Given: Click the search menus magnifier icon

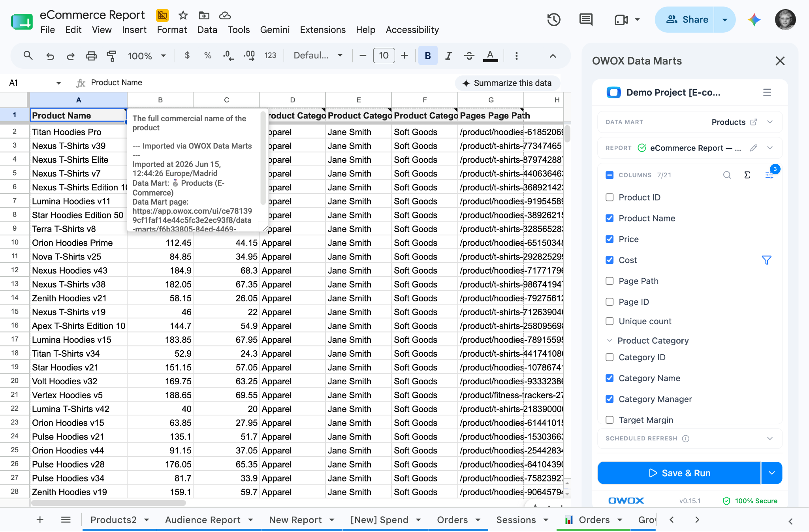Looking at the screenshot, I should pyautogui.click(x=28, y=56).
